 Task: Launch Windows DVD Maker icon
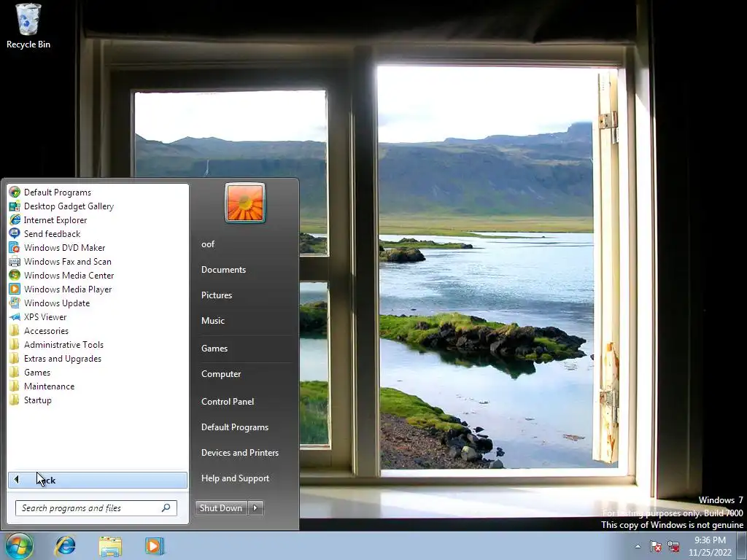coord(15,248)
